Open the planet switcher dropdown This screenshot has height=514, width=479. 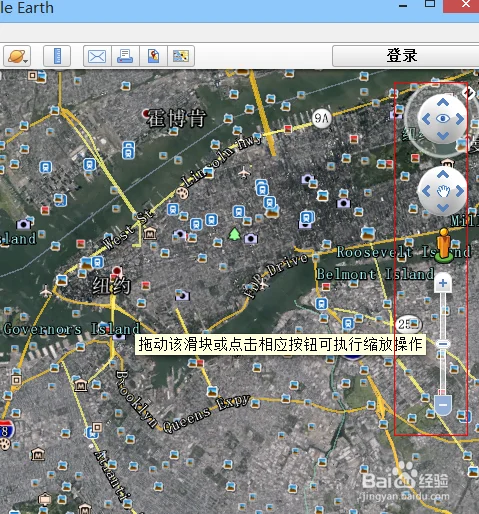pyautogui.click(x=17, y=56)
